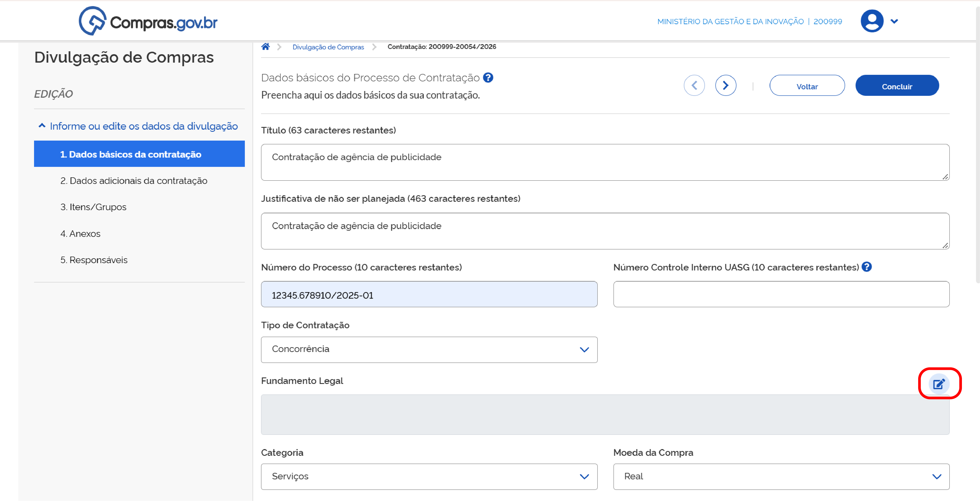Collapse 'Informe ou edite os dados' section

pos(138,126)
